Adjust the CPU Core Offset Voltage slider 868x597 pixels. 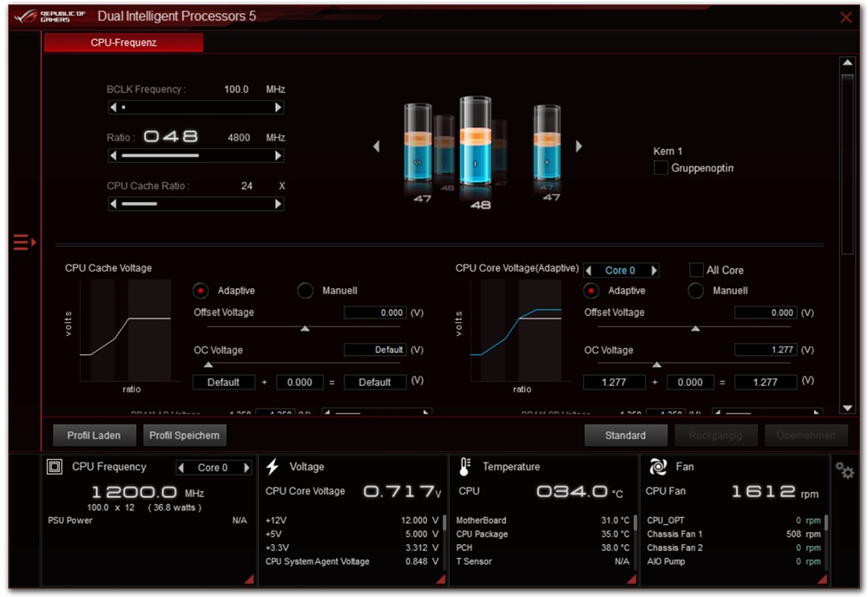click(x=695, y=329)
